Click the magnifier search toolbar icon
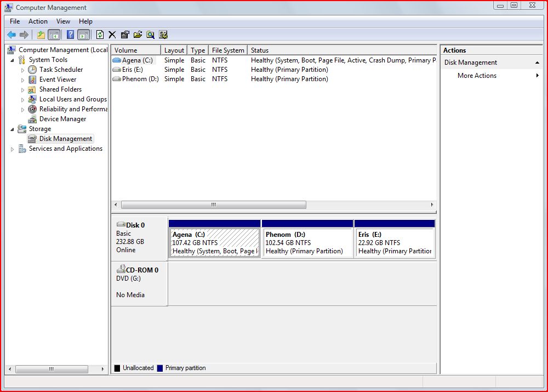Screen dimensions: 548x392 coord(150,35)
